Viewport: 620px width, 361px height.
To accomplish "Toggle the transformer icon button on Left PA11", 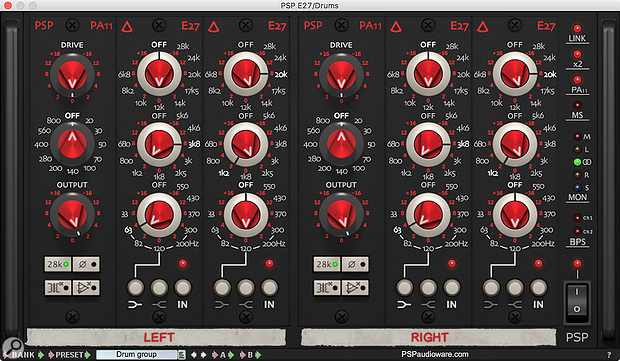I will tap(58, 287).
